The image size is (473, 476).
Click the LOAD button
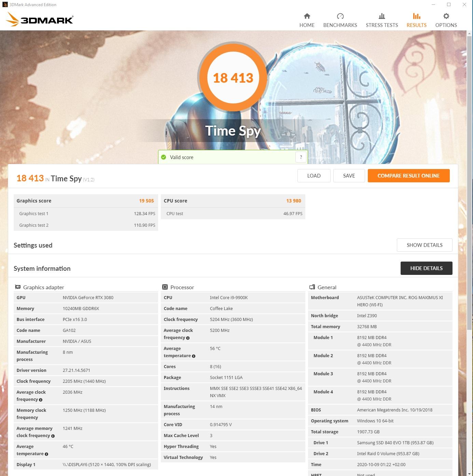click(x=314, y=176)
